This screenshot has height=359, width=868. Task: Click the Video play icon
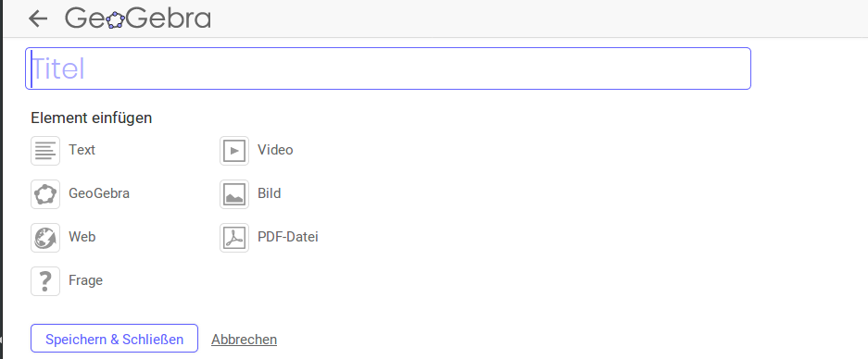coord(234,151)
